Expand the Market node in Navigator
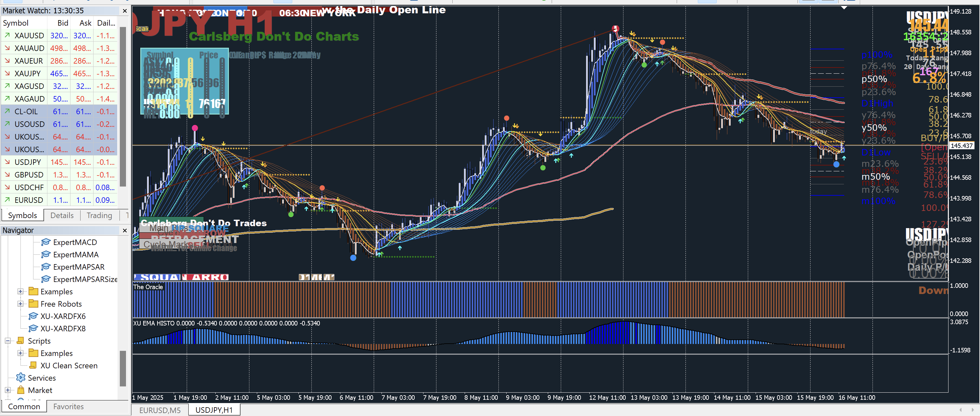 click(x=7, y=390)
